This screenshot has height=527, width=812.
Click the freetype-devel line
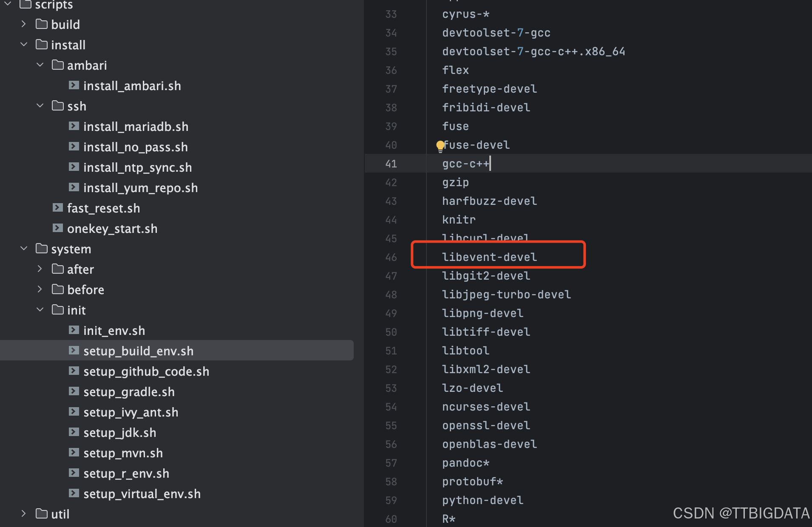point(490,89)
